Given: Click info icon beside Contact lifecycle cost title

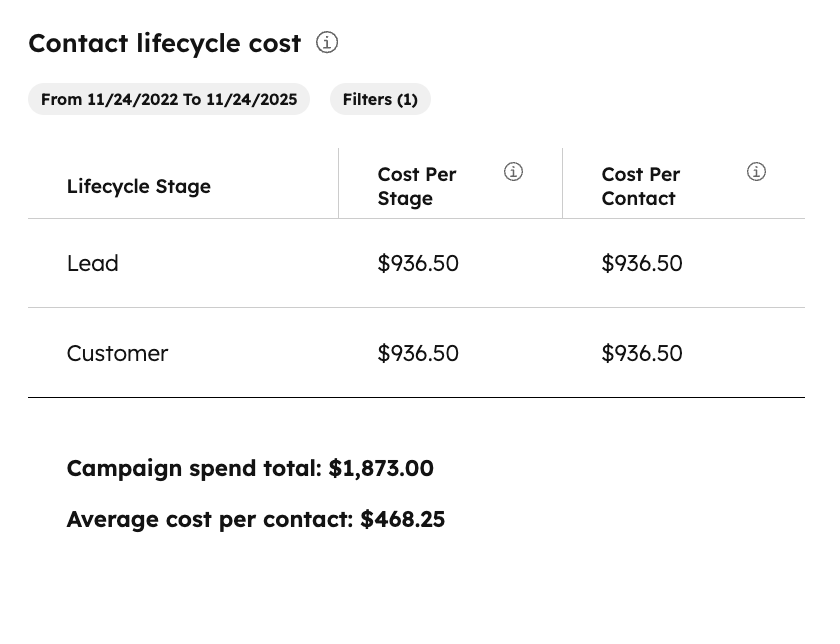Looking at the screenshot, I should pos(327,43).
